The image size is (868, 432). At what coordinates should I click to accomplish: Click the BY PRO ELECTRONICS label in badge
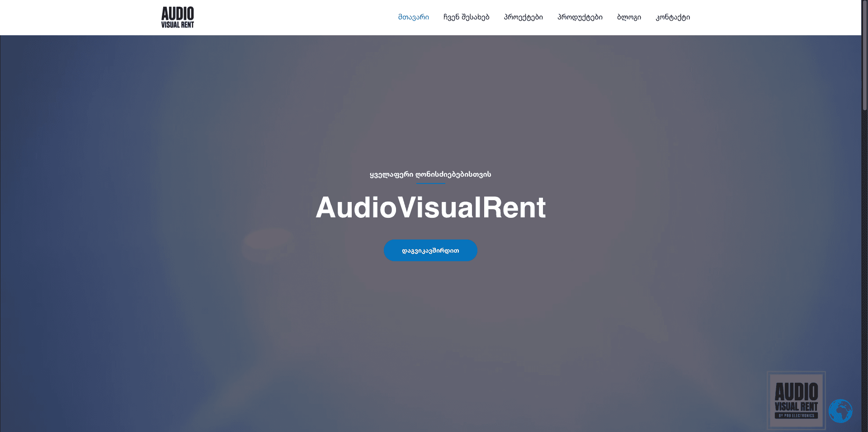tap(796, 415)
